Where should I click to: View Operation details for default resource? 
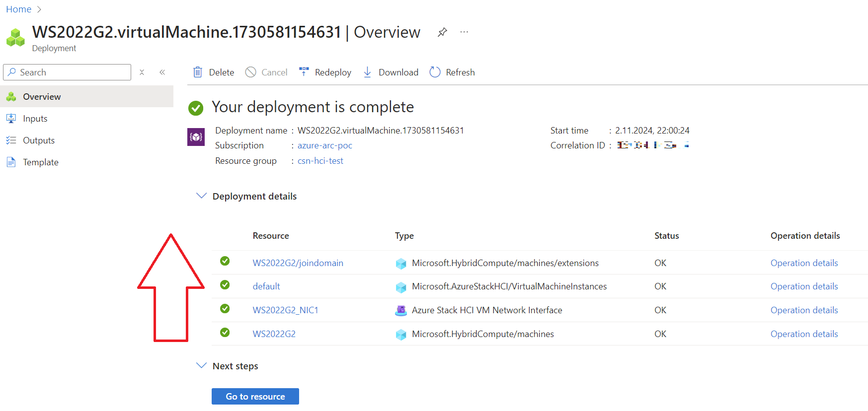804,286
